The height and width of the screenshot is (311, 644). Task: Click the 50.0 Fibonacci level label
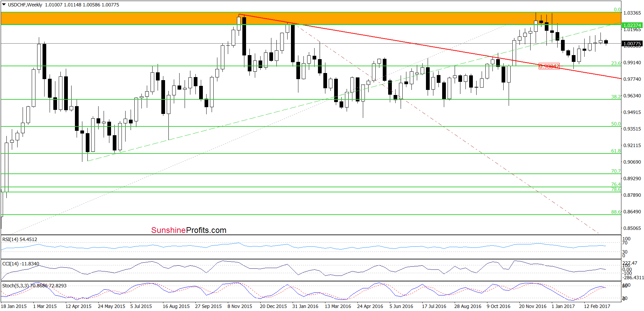pyautogui.click(x=616, y=124)
